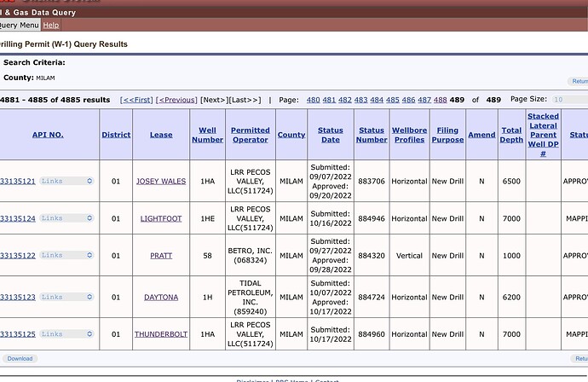Image resolution: width=588 pixels, height=382 pixels.
Task: Open Links dropdown for API 33135122
Action: point(66,255)
